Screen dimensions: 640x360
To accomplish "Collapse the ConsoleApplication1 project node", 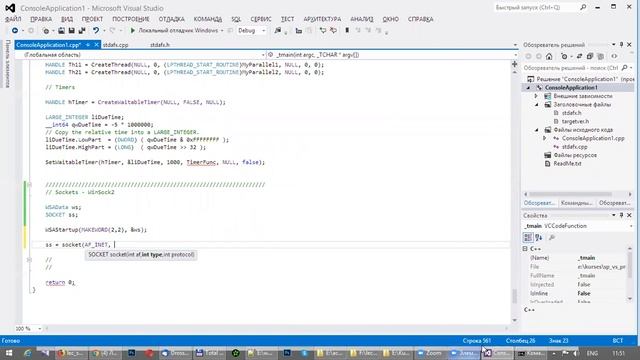I will [528, 88].
